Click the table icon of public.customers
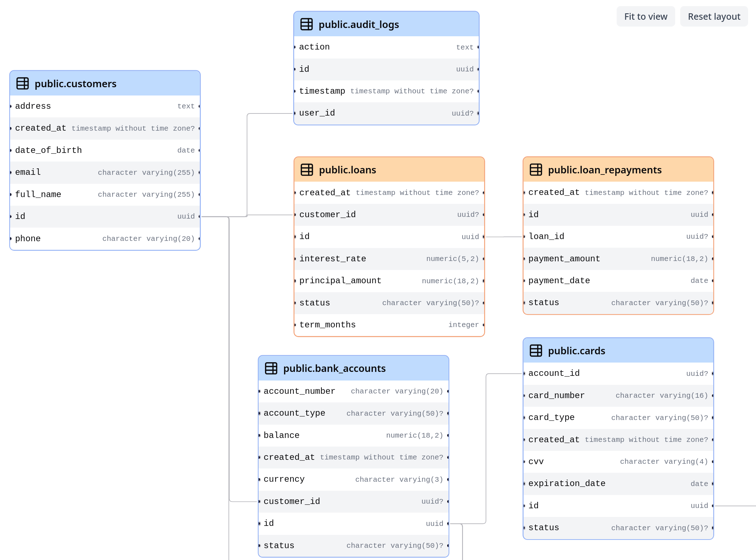The width and height of the screenshot is (756, 560). (23, 84)
